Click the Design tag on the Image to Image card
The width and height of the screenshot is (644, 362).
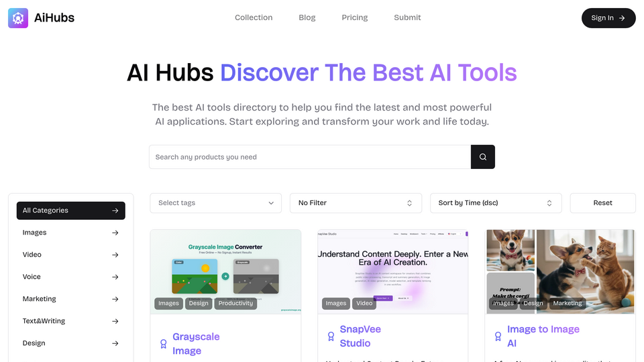(x=533, y=303)
